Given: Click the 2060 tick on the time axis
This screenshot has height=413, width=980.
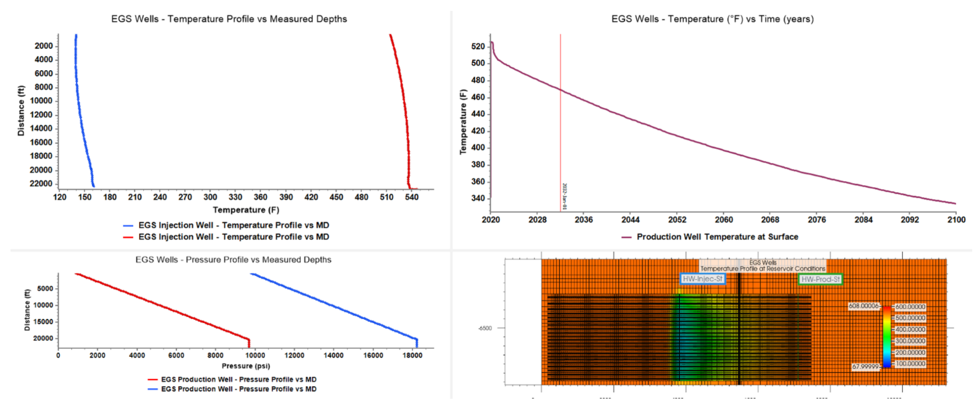Looking at the screenshot, I should tap(724, 220).
